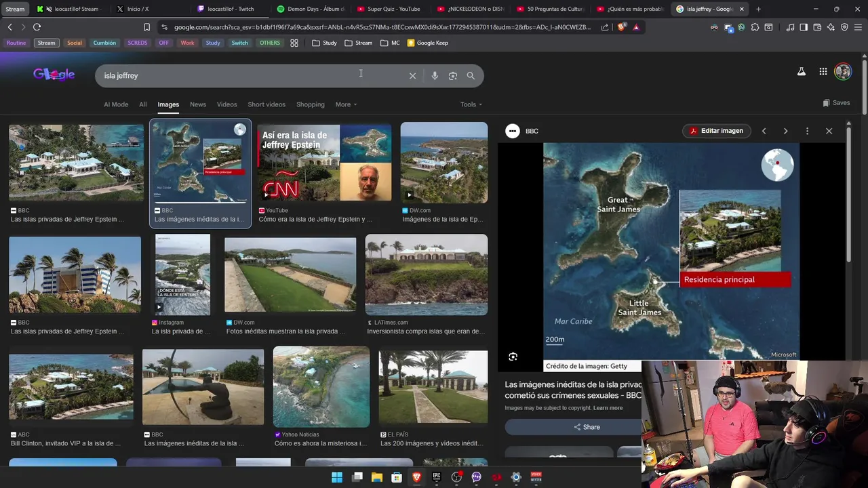Click the OTHERS bookmark group label
The image size is (868, 488).
pos(269,43)
